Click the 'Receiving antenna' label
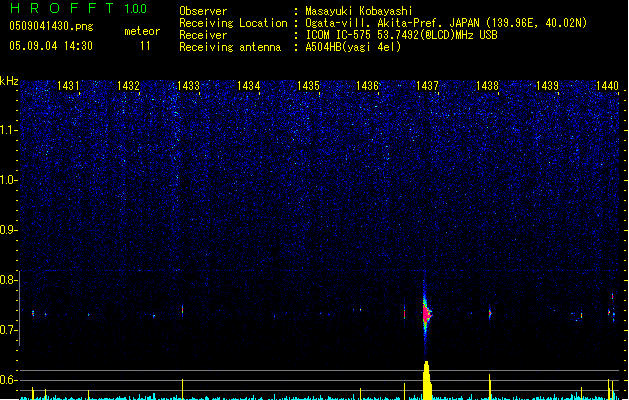The image size is (629, 400). point(230,47)
